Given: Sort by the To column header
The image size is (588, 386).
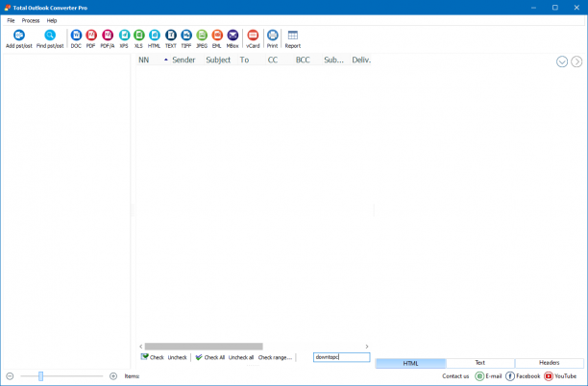Looking at the screenshot, I should tap(252, 60).
